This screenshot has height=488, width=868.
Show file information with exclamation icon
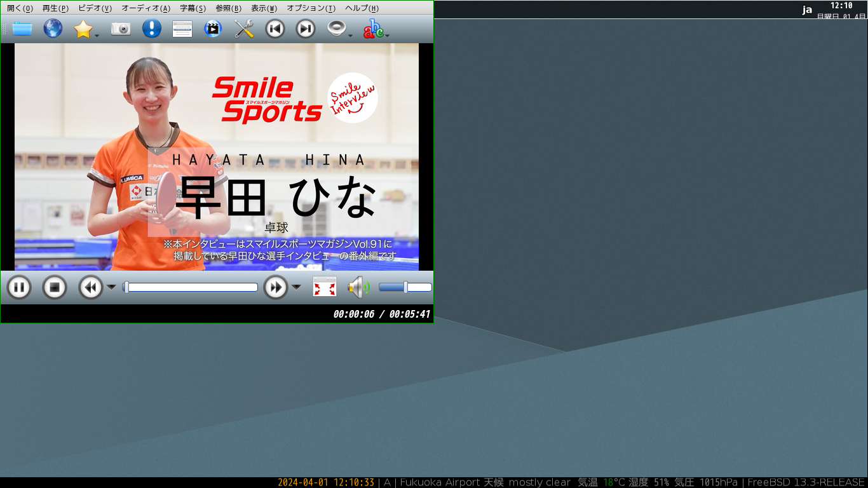coord(152,29)
